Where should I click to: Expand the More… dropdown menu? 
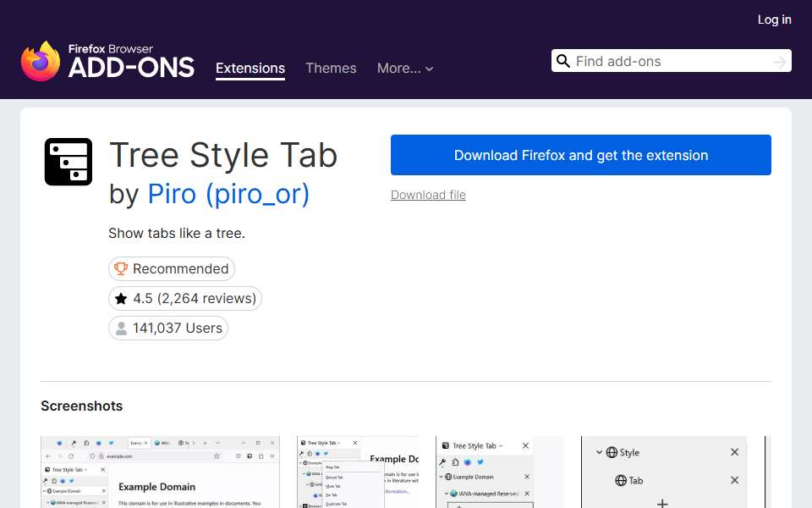click(405, 69)
